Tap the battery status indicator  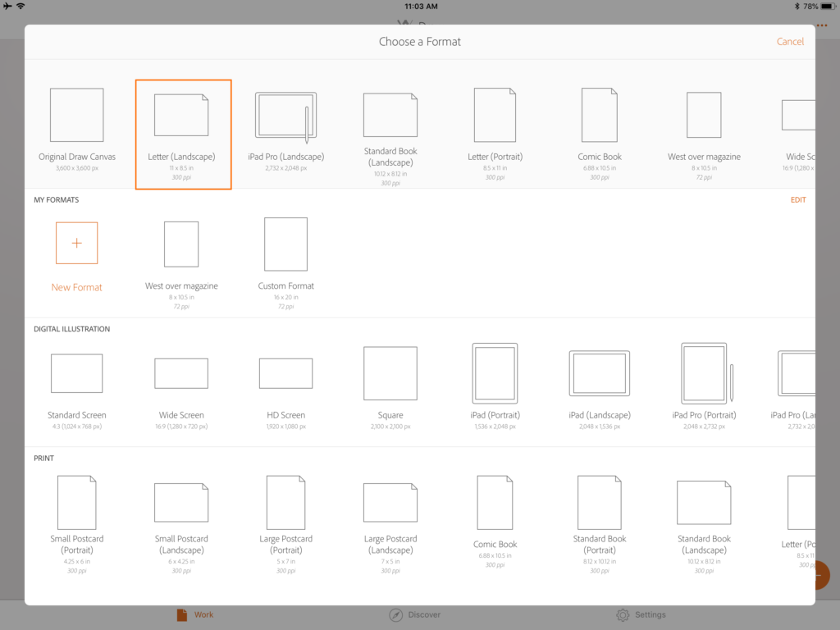tap(829, 7)
